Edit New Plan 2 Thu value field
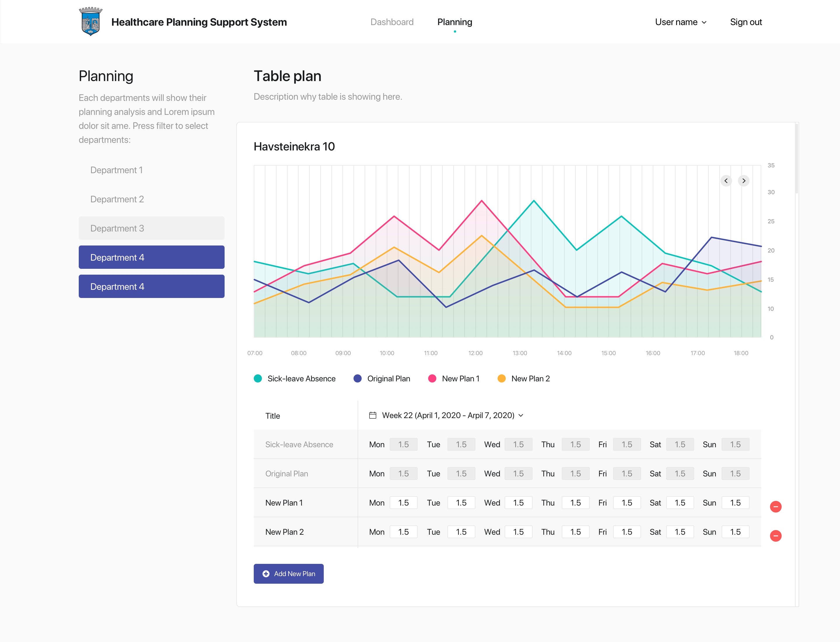This screenshot has width=840, height=642. point(575,532)
